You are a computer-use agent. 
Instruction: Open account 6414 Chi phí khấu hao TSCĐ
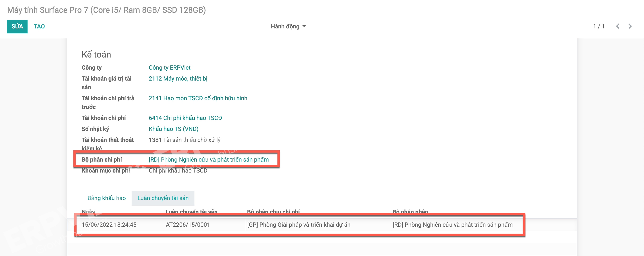[185, 118]
